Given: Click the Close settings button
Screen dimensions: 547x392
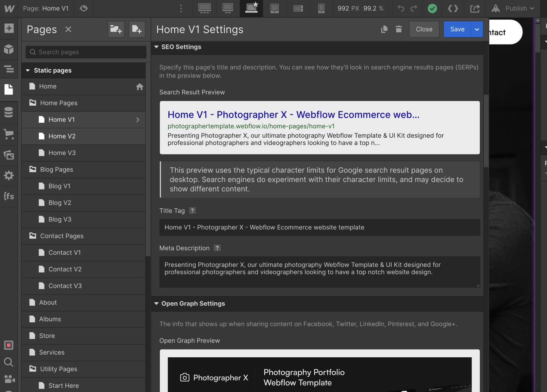Looking at the screenshot, I should 424,29.
